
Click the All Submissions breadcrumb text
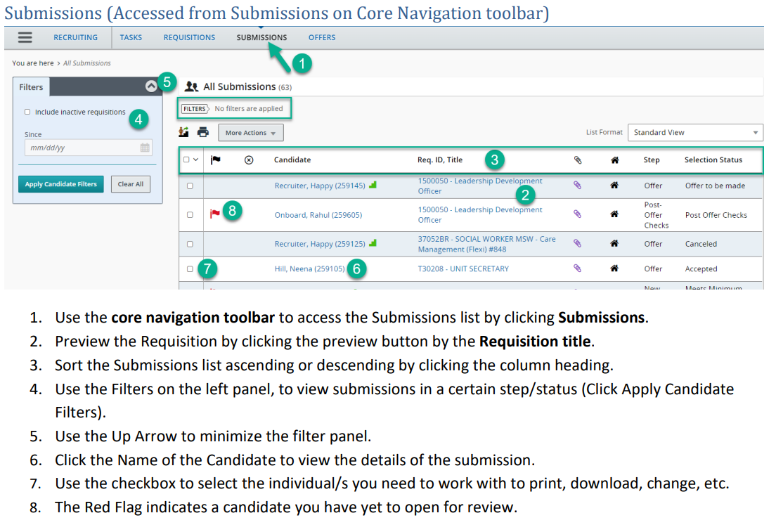point(86,63)
